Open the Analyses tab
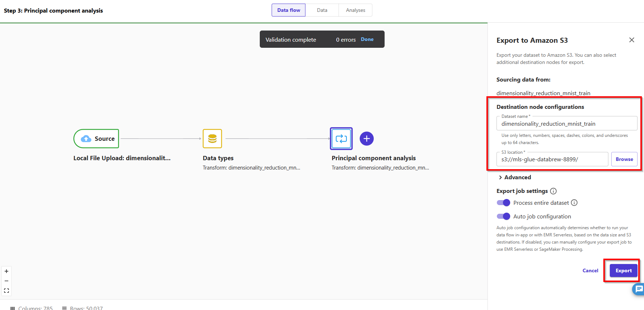 tap(355, 10)
